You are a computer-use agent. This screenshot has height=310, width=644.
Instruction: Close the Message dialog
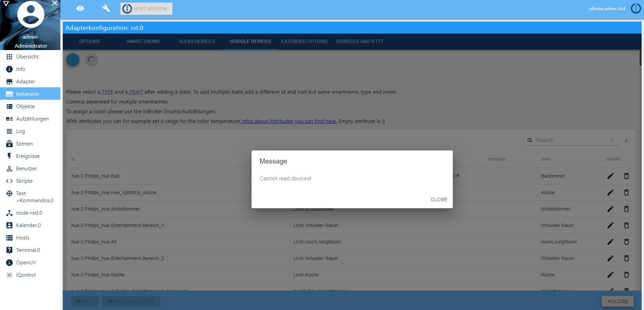coord(439,200)
